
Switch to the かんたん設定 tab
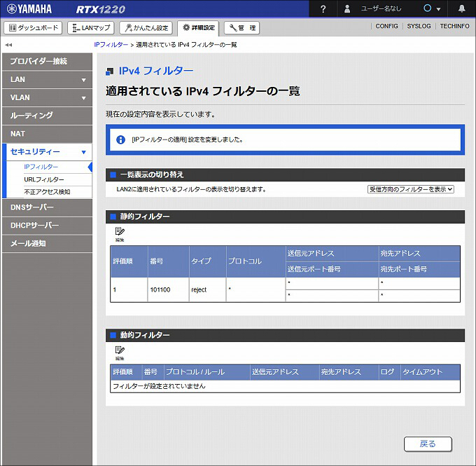coord(146,27)
